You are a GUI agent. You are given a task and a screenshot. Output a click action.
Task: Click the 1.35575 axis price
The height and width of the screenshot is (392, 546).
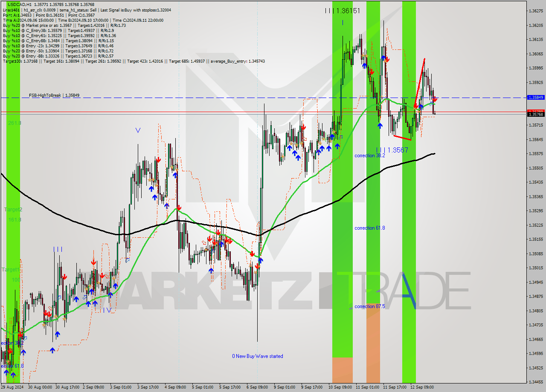[535, 153]
